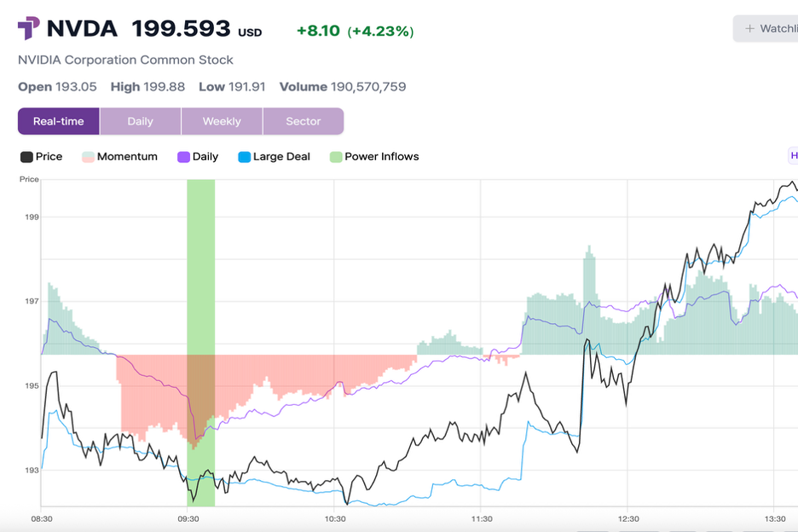This screenshot has width=798, height=532.
Task: Click the partially visible purple H button
Action: click(x=793, y=156)
